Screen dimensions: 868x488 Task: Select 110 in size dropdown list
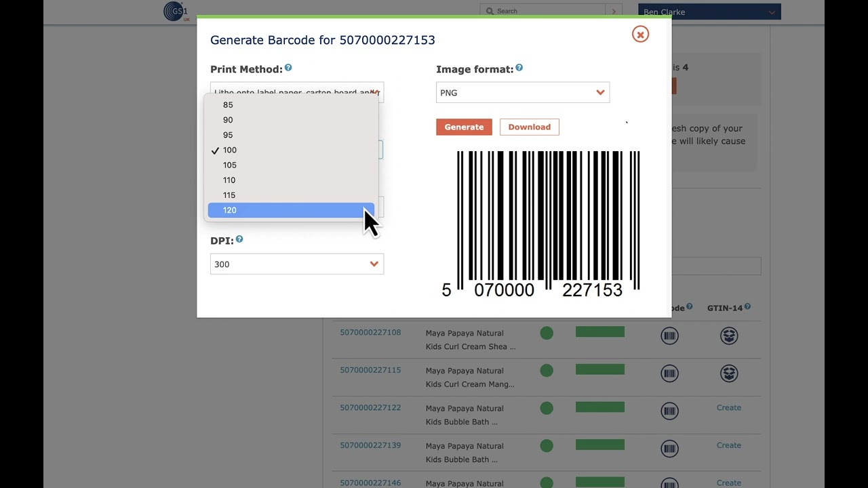coord(291,180)
